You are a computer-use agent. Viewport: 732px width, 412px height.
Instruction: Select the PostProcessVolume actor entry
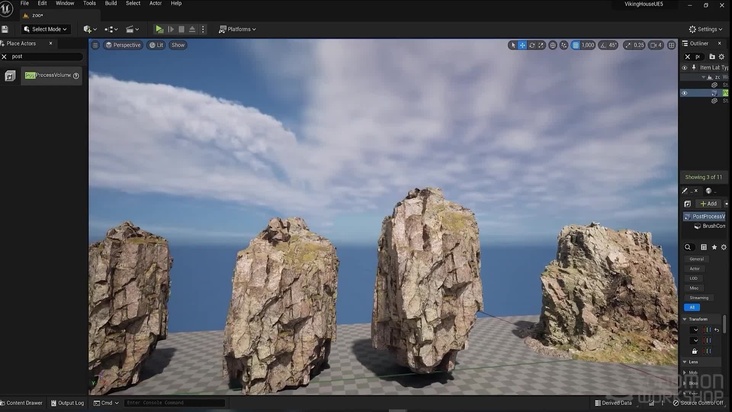pyautogui.click(x=51, y=76)
